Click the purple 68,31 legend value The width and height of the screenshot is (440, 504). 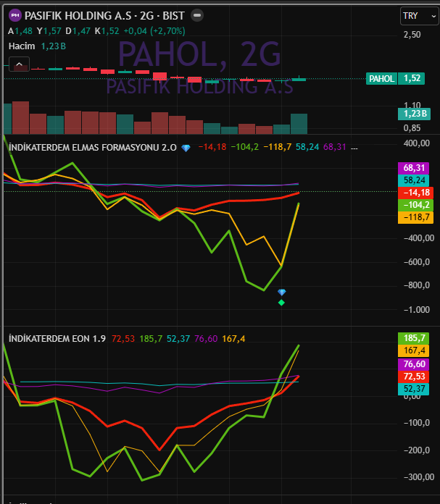[x=335, y=147]
